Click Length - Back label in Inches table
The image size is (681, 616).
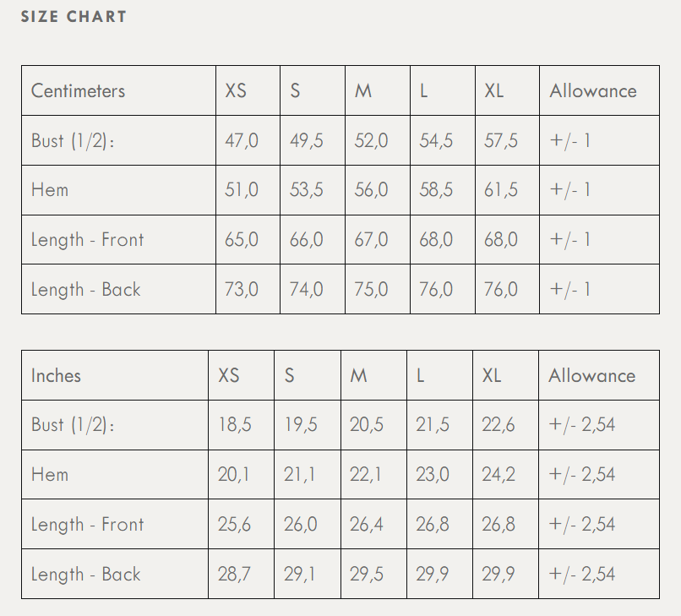click(85, 574)
